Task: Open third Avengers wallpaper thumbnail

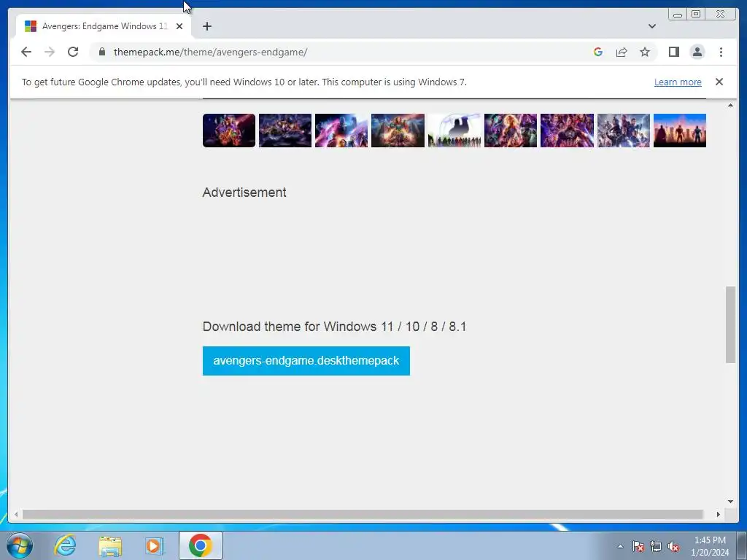Action: (x=341, y=131)
